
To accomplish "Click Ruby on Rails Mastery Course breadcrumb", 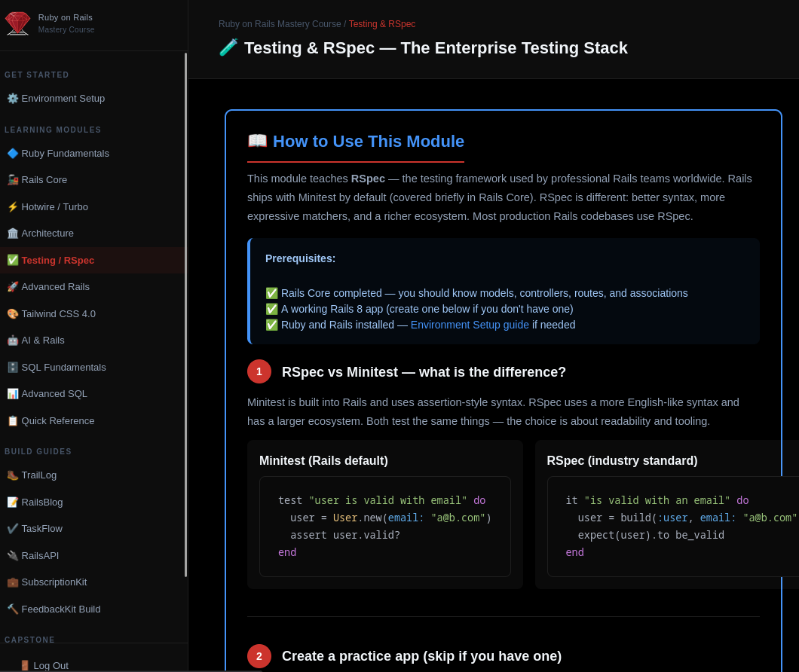I will (280, 24).
